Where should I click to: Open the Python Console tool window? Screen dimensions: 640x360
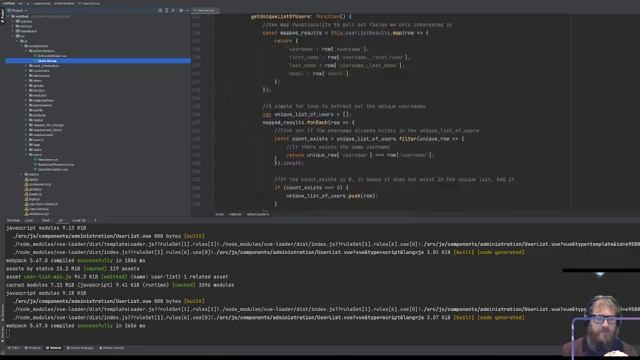point(112,348)
